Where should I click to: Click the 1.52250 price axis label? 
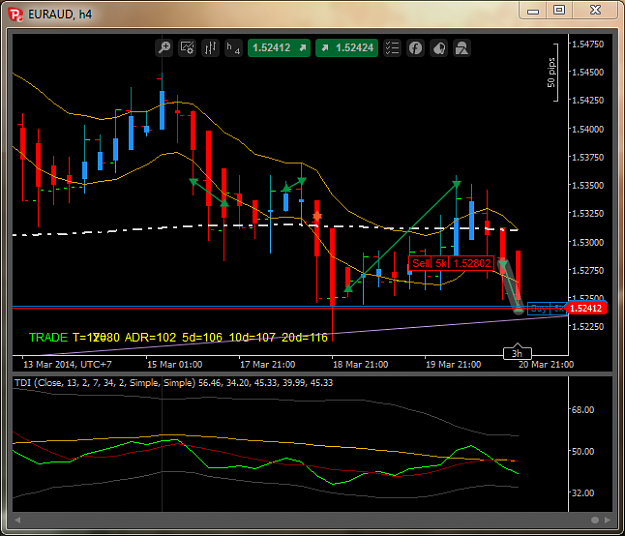(x=588, y=327)
